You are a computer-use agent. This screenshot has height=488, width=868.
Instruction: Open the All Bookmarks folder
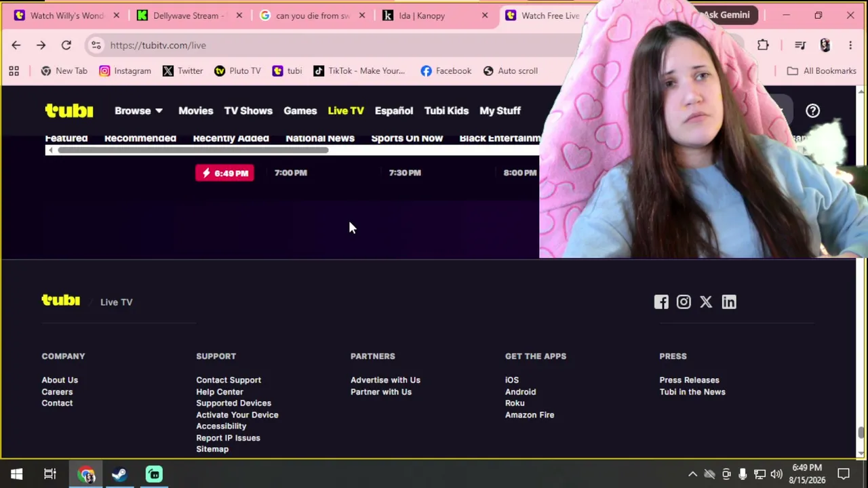tap(821, 70)
